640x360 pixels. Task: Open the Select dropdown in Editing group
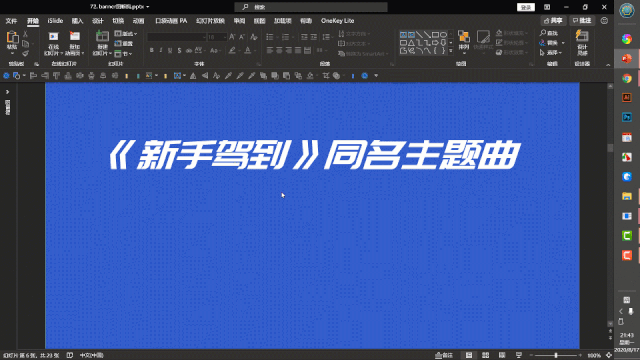point(551,53)
